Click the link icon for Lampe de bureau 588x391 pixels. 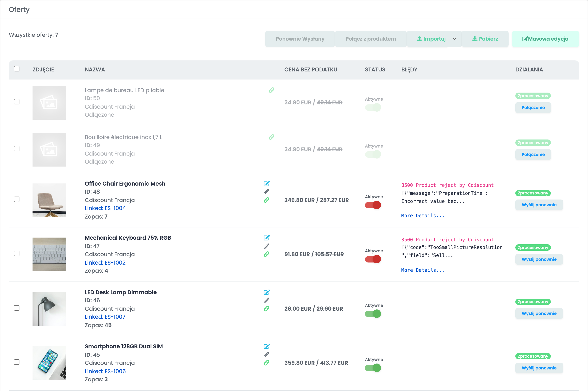271,90
